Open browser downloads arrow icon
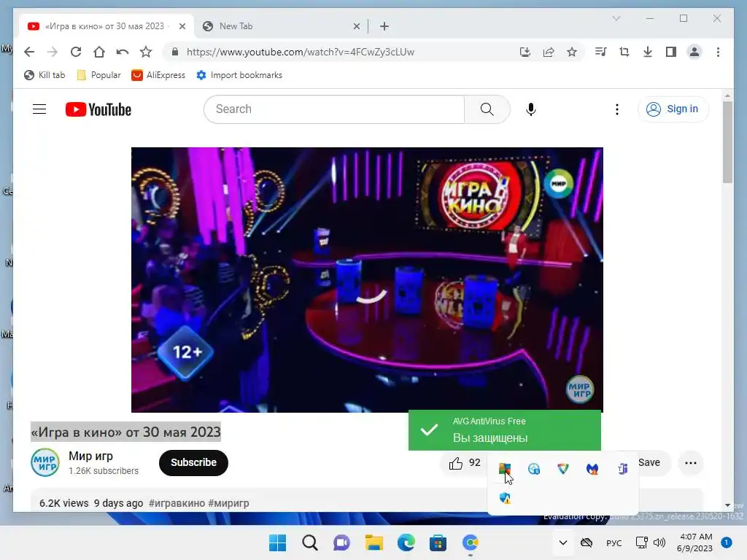 (x=648, y=52)
